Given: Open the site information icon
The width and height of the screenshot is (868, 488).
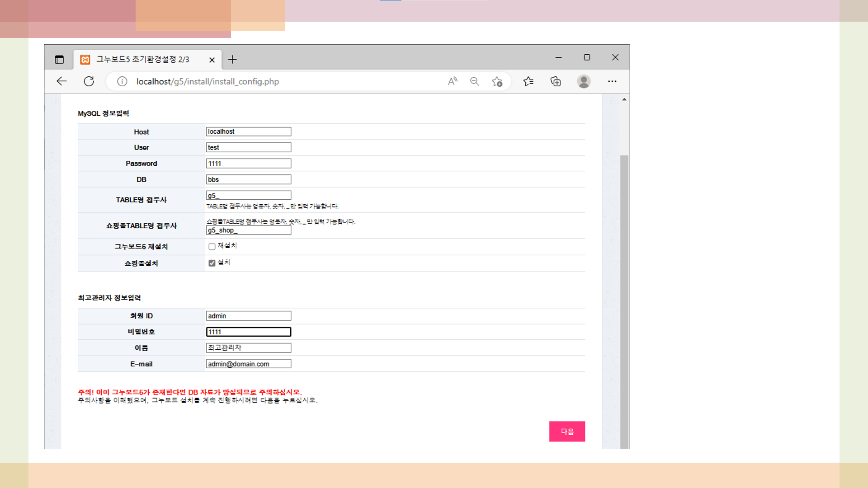Looking at the screenshot, I should 122,81.
